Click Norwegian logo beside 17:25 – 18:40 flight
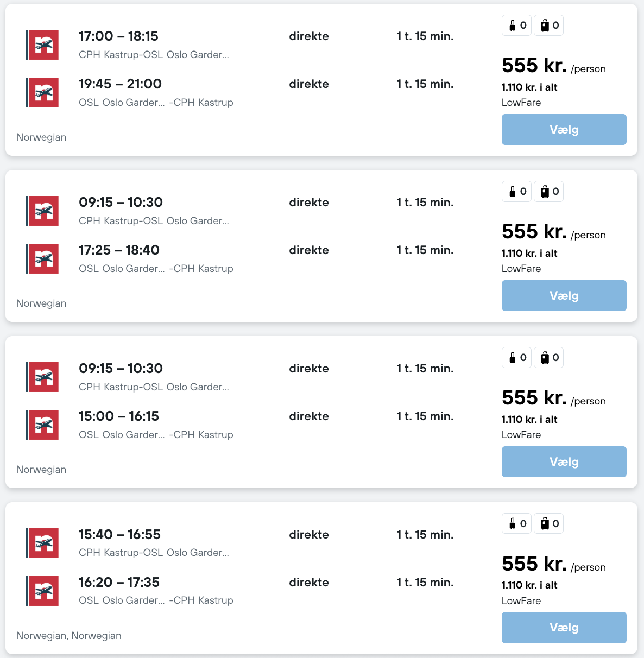This screenshot has height=658, width=644. coord(43,259)
